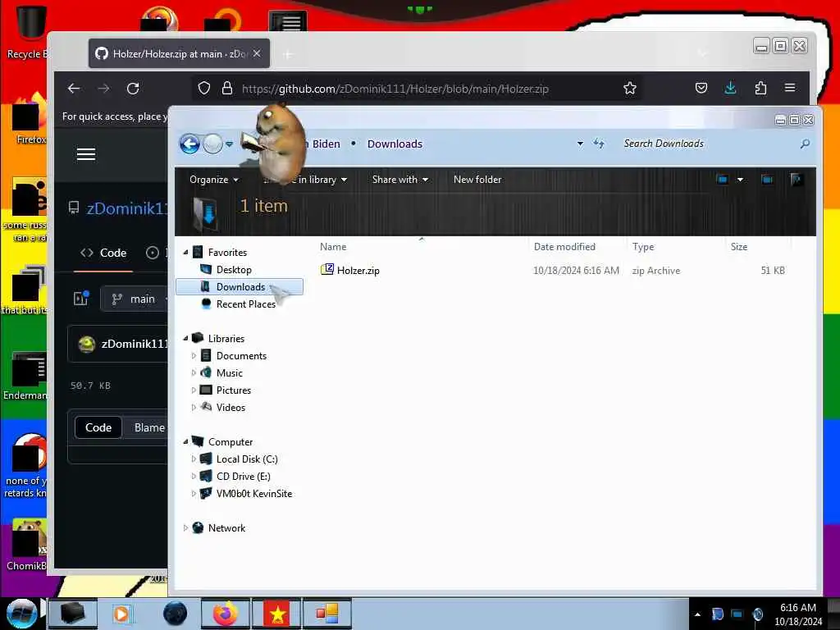Click Firefox Back arrow button
The width and height of the screenshot is (840, 630).
coord(74,89)
